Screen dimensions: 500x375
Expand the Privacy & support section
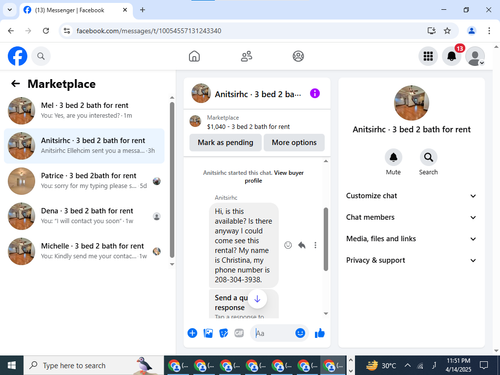tap(411, 260)
